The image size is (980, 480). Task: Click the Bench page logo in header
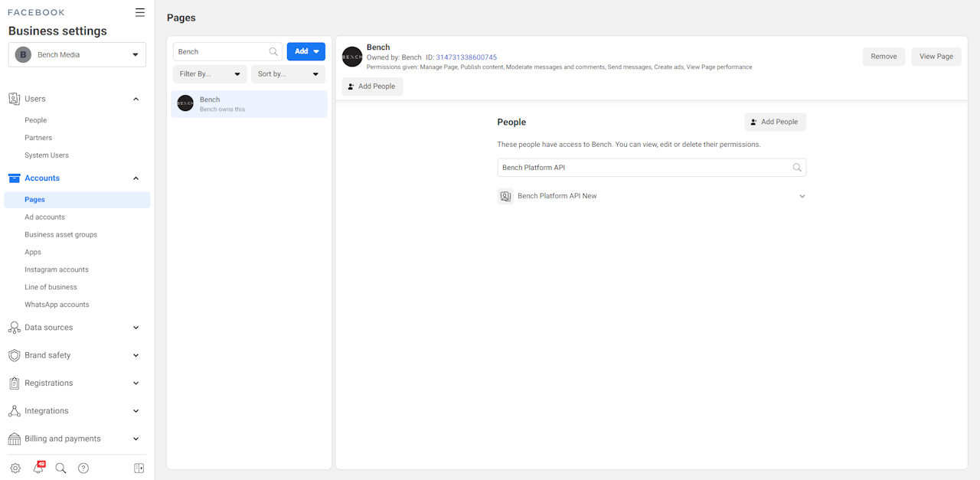coord(352,57)
